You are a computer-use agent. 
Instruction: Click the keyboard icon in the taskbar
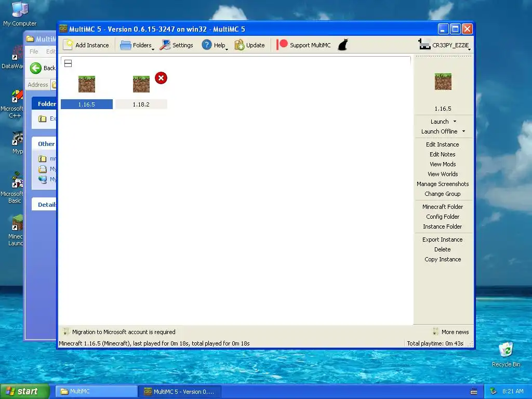click(x=474, y=392)
